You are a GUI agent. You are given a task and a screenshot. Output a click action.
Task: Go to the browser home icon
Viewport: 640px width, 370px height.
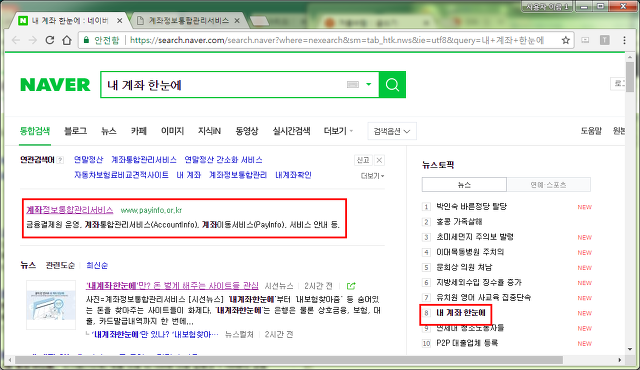point(67,40)
